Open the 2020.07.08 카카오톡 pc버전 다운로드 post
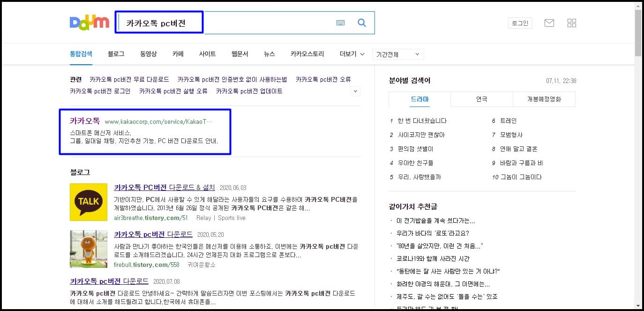 click(x=109, y=281)
